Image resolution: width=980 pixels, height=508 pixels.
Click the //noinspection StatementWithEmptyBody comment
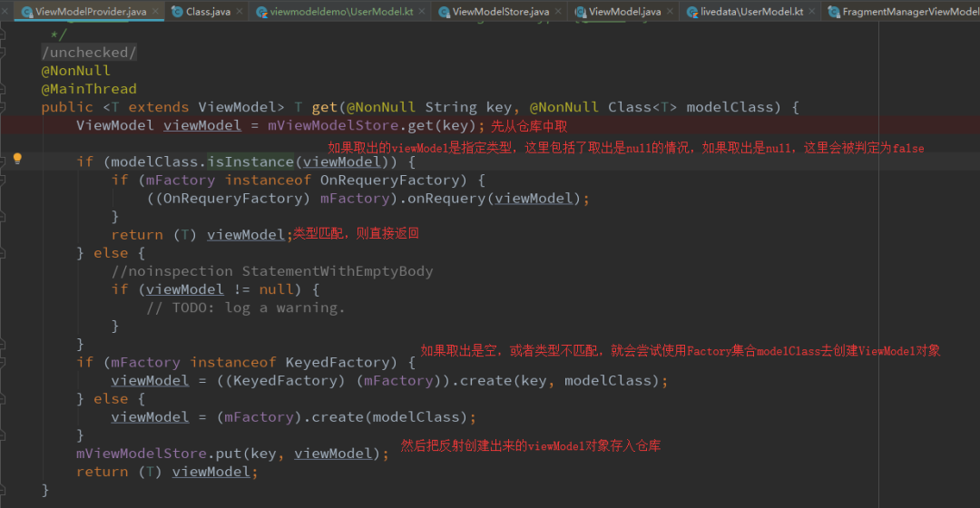tap(272, 271)
